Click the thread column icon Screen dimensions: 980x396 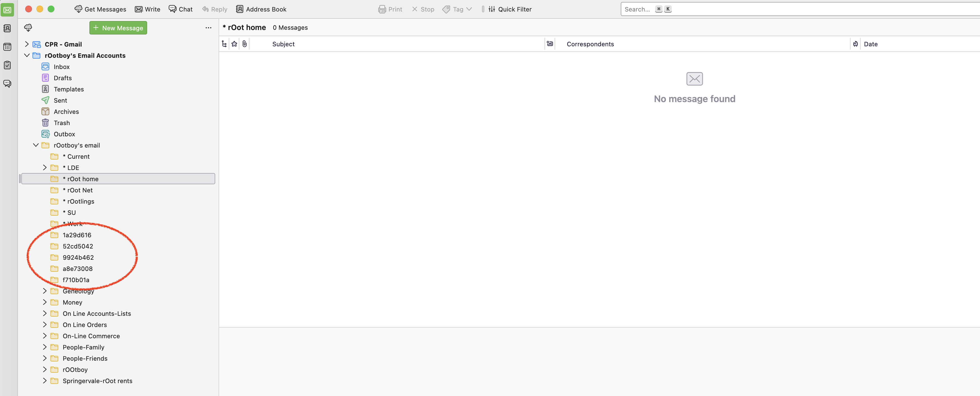point(224,44)
